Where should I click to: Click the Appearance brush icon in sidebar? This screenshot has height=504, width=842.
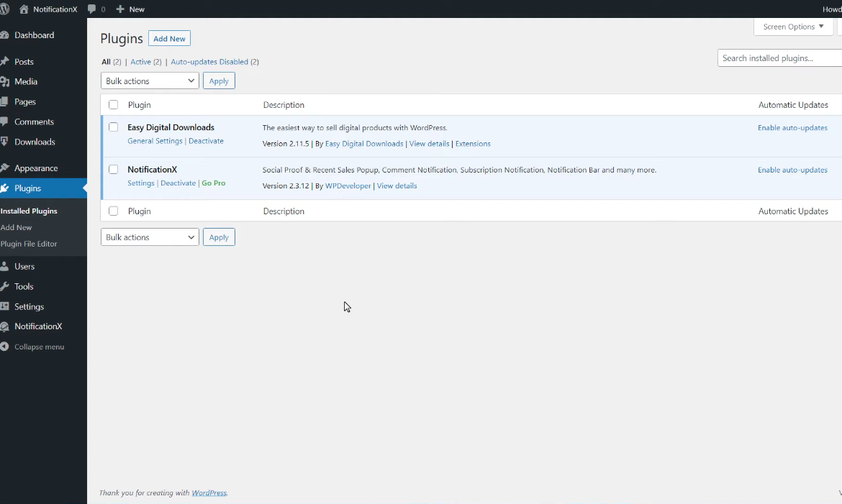coord(4,168)
